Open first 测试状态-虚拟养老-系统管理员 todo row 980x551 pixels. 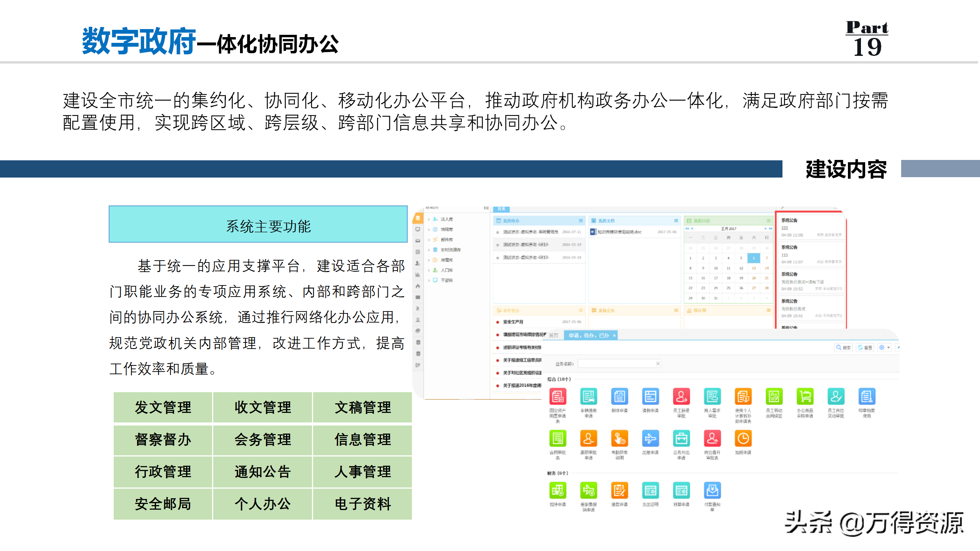(539, 232)
